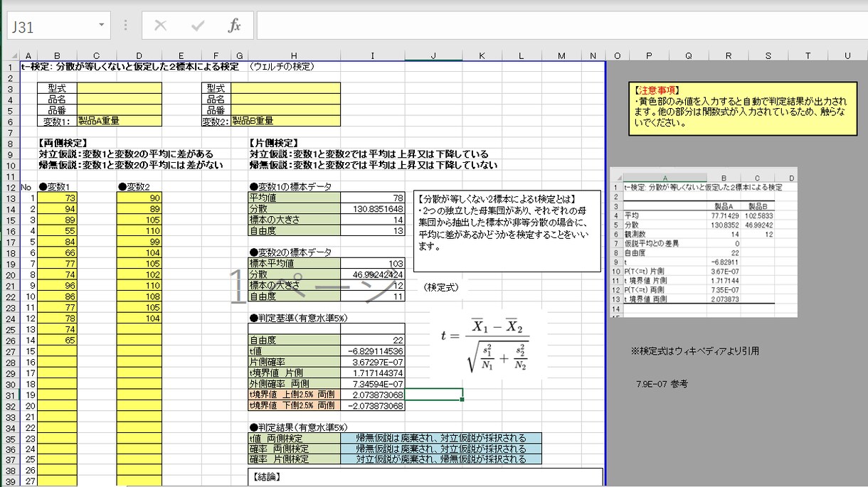This screenshot has width=868, height=487.
Task: Click the 平均値 value cell 78
Action: tap(373, 198)
